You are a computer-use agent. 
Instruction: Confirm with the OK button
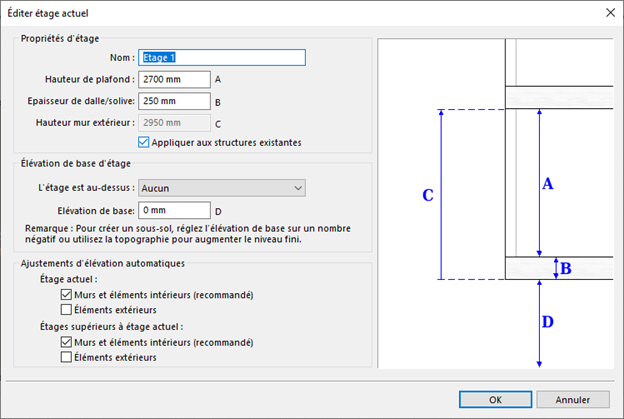point(495,400)
